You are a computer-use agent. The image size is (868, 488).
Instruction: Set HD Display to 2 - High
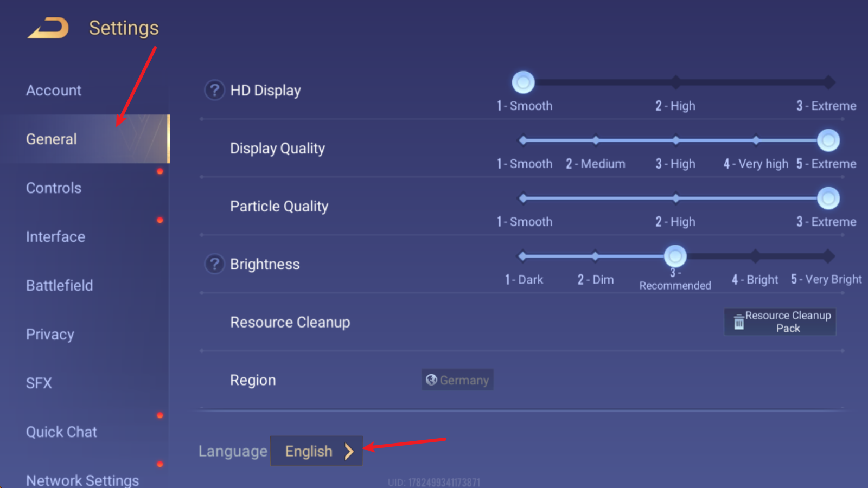[x=675, y=82]
